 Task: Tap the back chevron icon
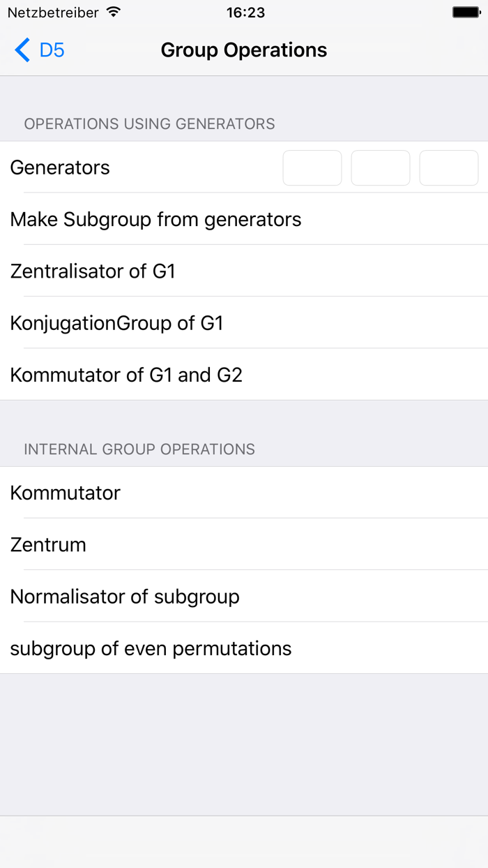[22, 50]
